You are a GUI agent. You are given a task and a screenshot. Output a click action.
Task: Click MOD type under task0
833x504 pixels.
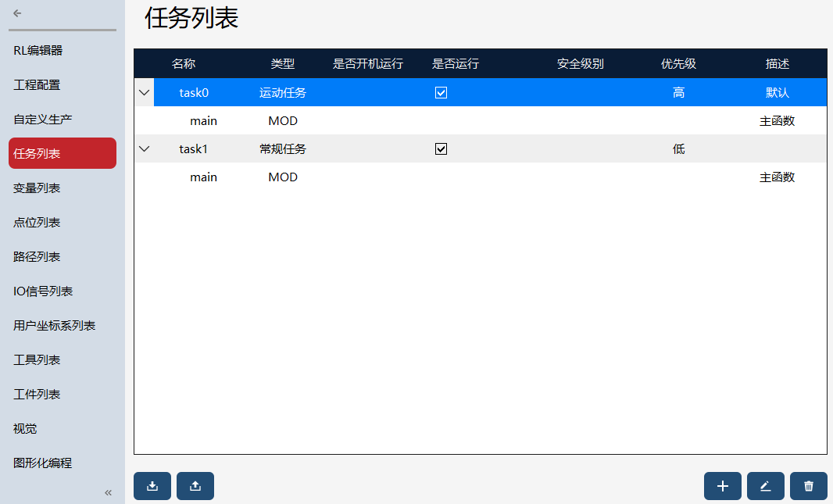pos(283,120)
